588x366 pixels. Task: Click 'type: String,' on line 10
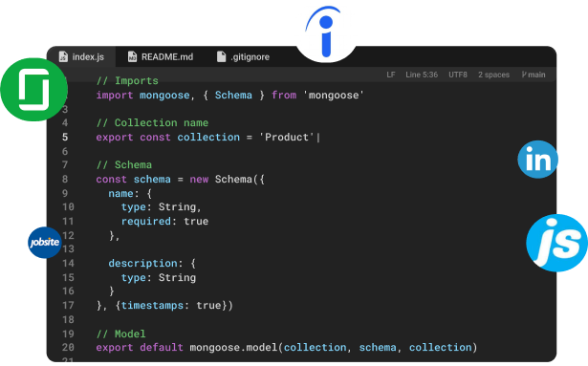162,207
